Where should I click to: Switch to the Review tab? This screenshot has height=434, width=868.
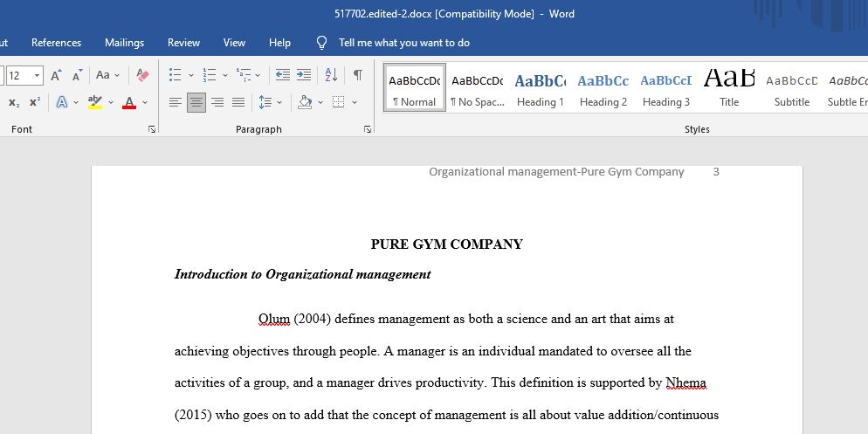(183, 43)
